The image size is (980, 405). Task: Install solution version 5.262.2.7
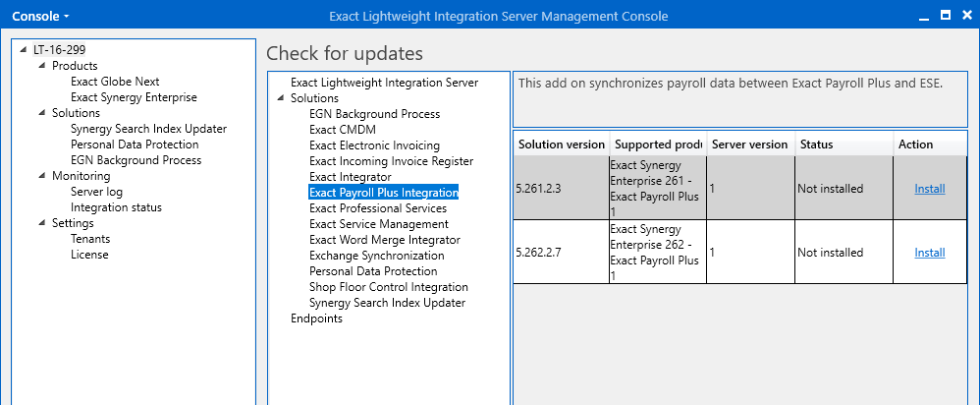point(929,253)
